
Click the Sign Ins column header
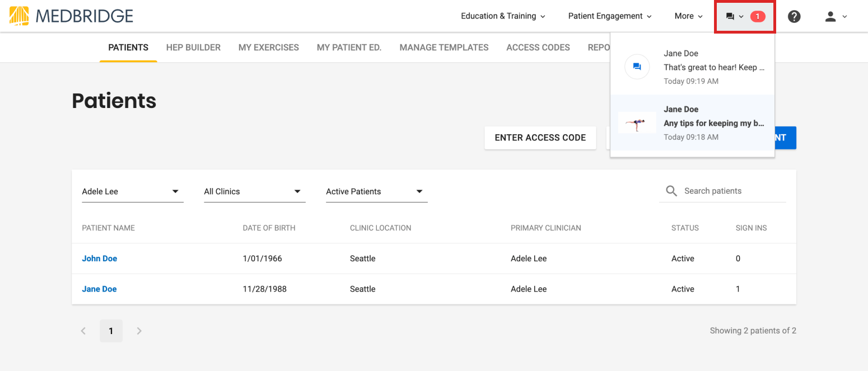[752, 228]
